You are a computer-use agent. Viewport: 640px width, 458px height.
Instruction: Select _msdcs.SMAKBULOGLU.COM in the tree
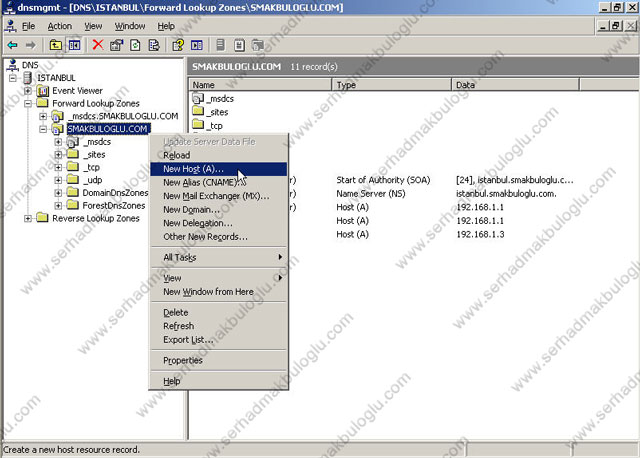(x=123, y=116)
